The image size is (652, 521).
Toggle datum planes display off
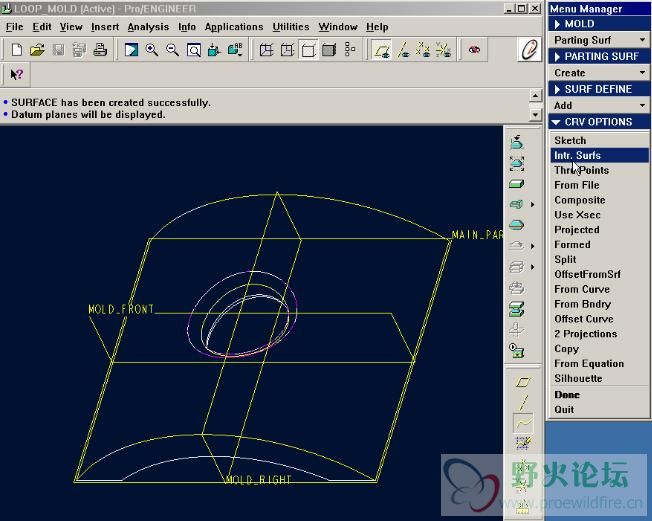coord(382,50)
